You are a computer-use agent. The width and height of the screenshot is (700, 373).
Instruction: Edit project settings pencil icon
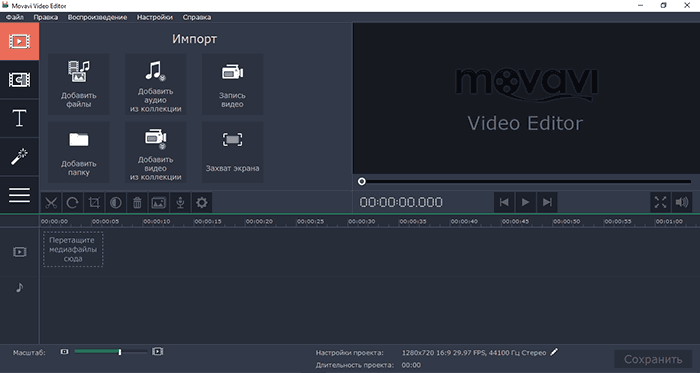554,352
